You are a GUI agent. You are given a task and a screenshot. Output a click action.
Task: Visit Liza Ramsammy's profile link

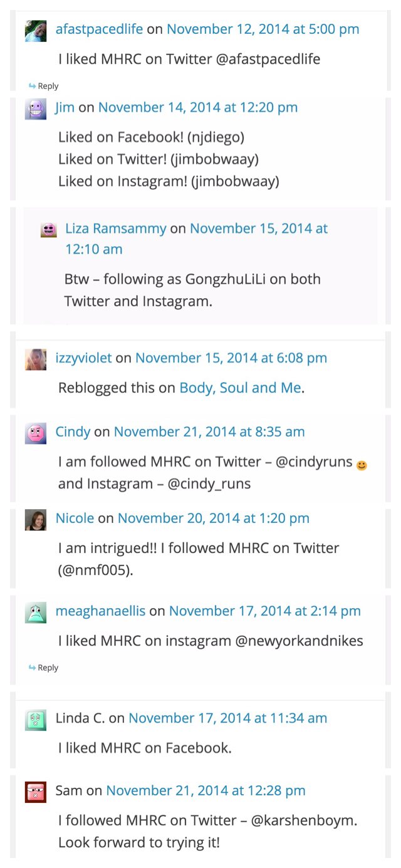pos(116,229)
